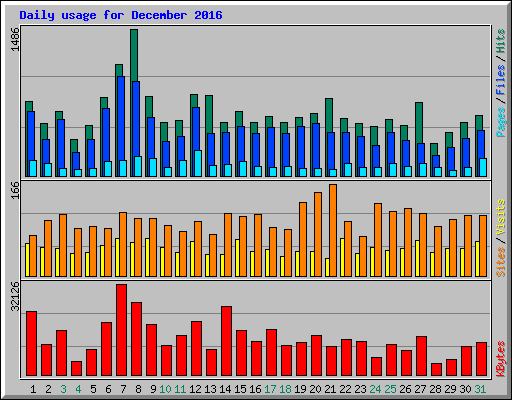Screen dimensions: 512x400
Task: Click the 166 axis label
Action: click(x=15, y=190)
